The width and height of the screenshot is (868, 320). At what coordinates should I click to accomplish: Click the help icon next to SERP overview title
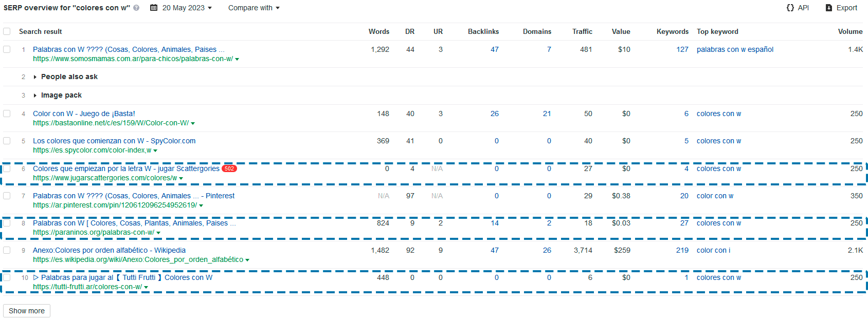136,8
